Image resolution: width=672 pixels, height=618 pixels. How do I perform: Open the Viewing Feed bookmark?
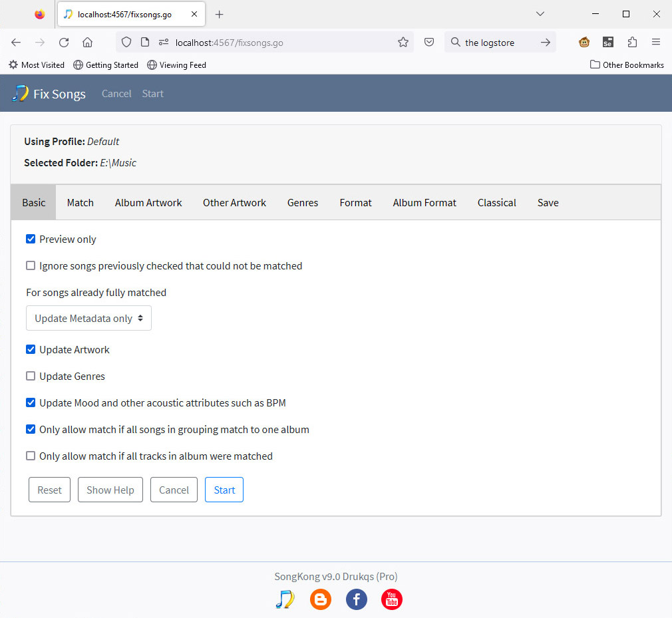tap(176, 65)
